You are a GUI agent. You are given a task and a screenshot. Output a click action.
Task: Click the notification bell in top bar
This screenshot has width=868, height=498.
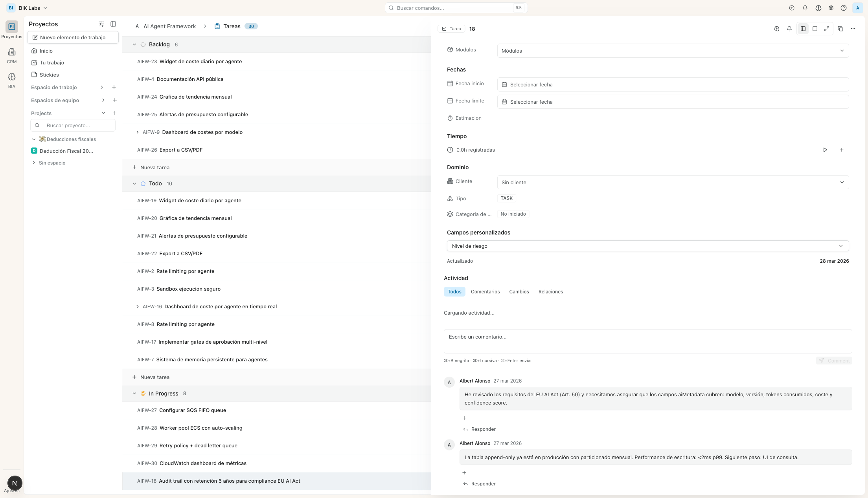pos(805,8)
